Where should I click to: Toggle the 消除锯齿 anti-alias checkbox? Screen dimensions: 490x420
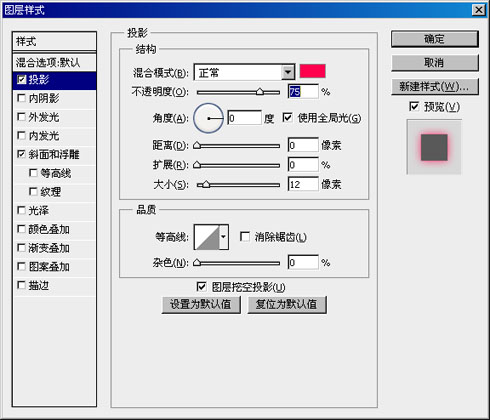tap(245, 237)
